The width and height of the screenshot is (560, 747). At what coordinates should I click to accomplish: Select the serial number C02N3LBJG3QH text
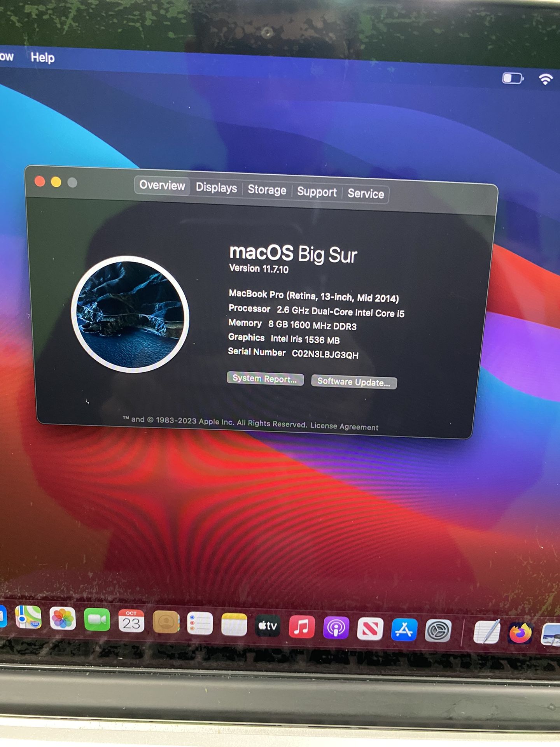click(325, 354)
